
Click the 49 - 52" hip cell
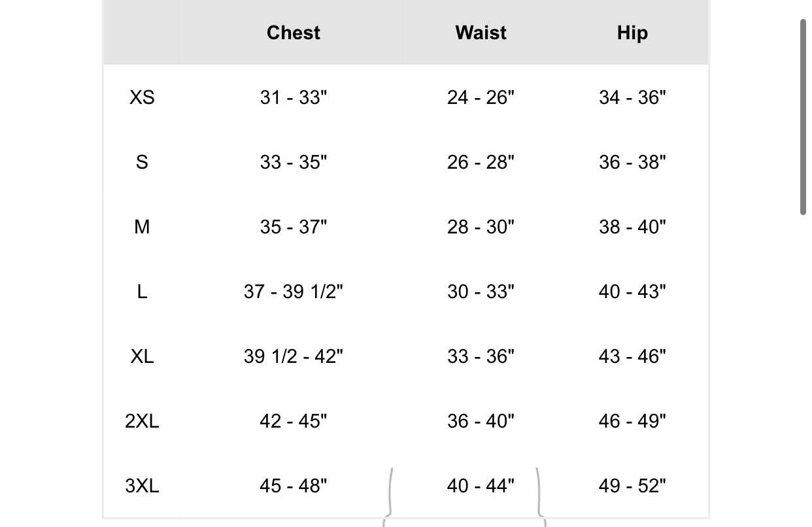tap(632, 486)
